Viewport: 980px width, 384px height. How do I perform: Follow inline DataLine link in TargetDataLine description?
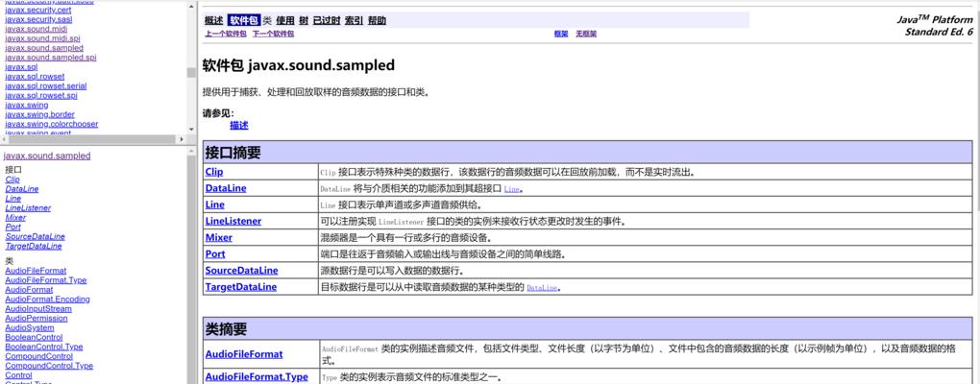(542, 288)
